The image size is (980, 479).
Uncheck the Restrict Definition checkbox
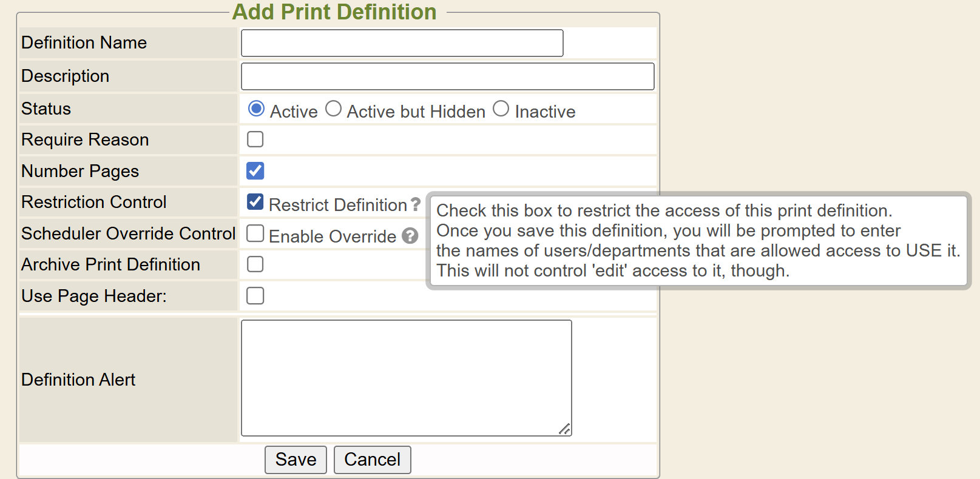click(x=255, y=202)
